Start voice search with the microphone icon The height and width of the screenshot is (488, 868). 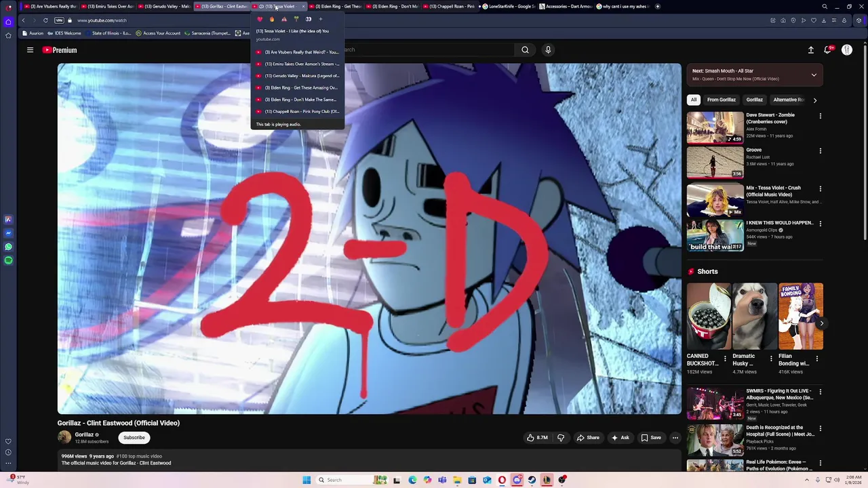point(548,49)
